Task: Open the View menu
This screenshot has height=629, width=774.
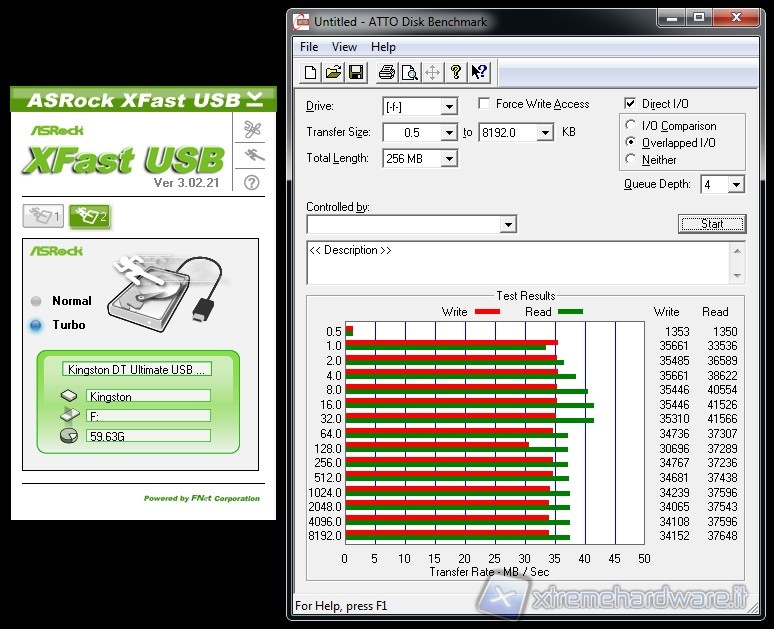Action: pos(344,47)
